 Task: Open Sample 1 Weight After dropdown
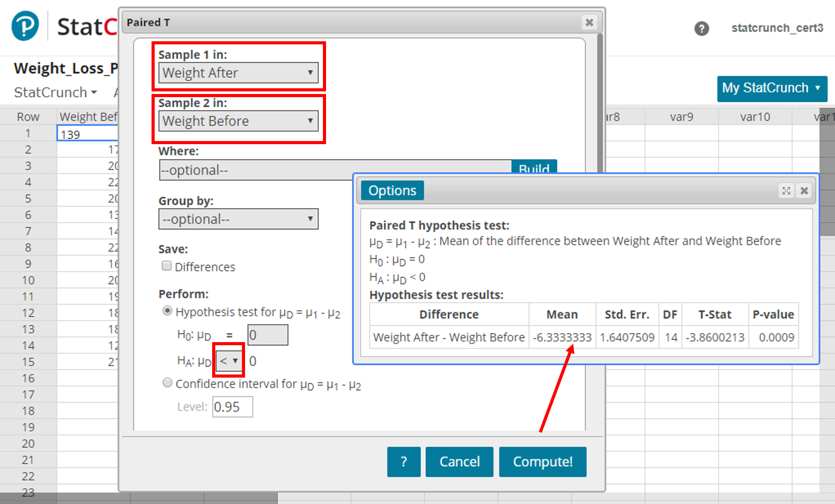point(238,73)
